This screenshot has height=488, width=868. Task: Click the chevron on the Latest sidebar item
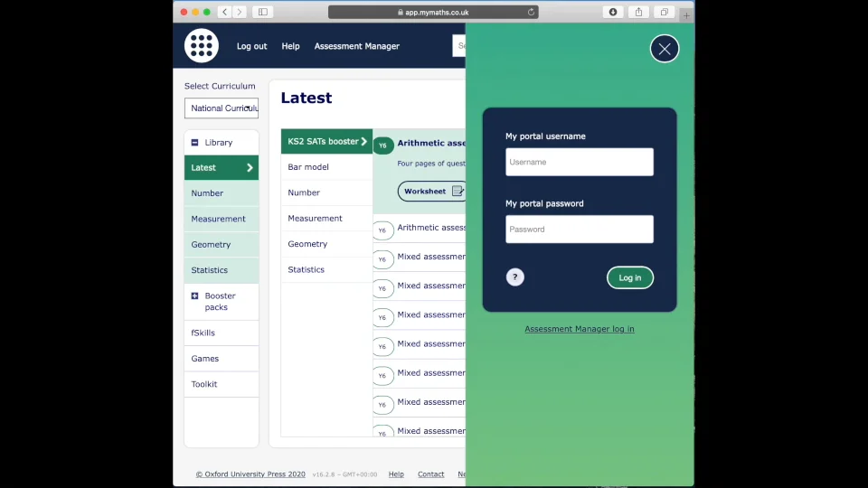click(x=250, y=168)
